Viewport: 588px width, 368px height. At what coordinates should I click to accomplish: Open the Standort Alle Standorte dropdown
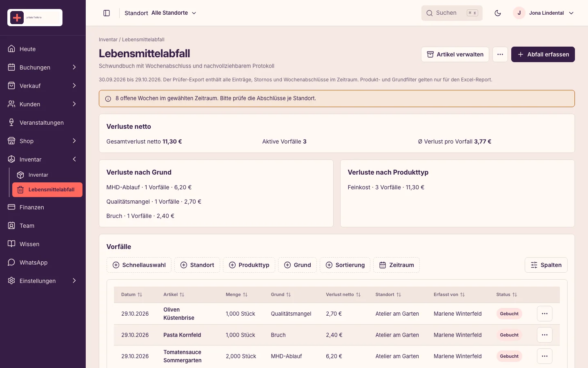click(160, 13)
